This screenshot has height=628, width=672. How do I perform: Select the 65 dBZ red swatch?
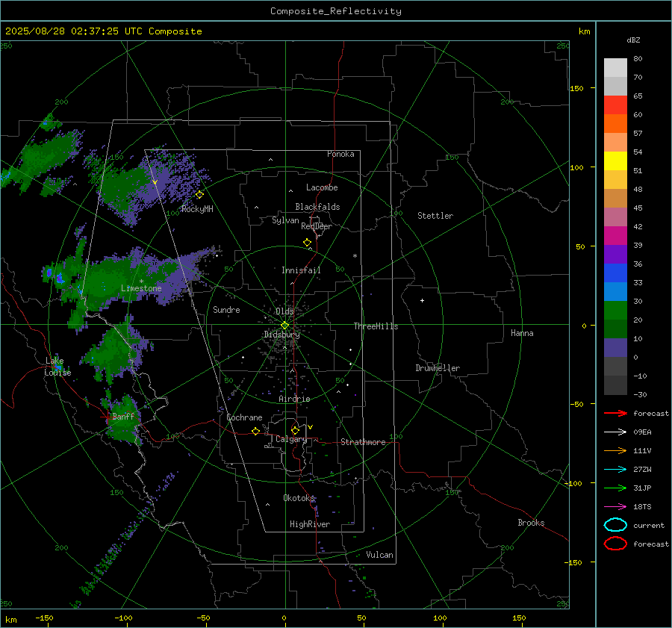[x=615, y=105]
